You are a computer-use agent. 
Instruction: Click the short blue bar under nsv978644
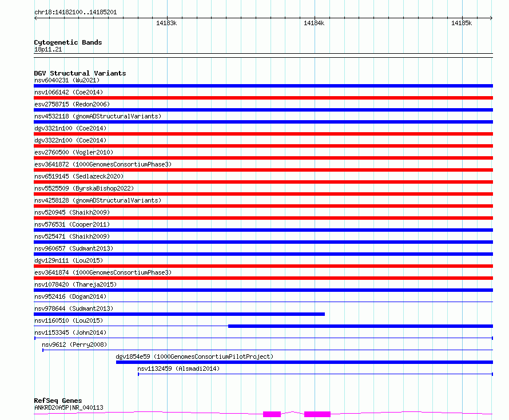pos(179,314)
